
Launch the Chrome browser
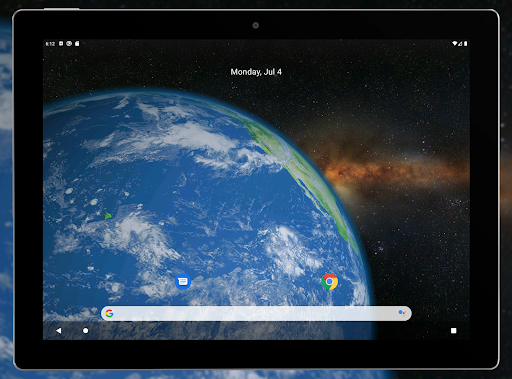330,282
